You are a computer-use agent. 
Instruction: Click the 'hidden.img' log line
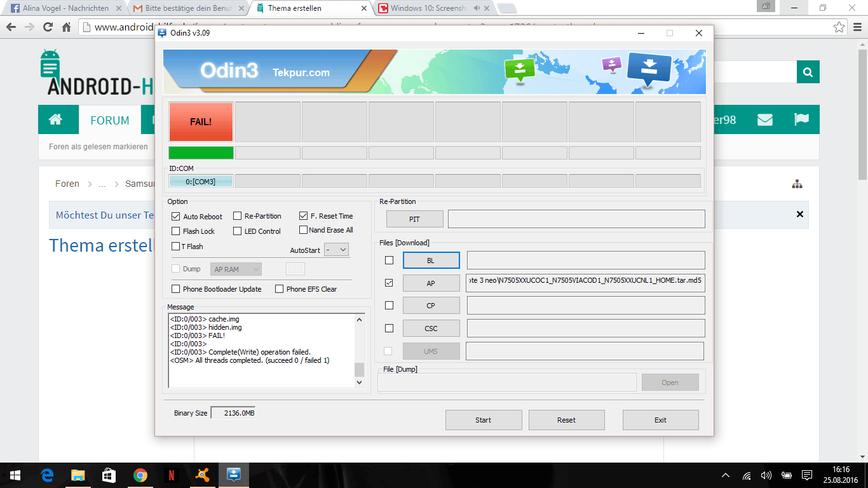(206, 327)
